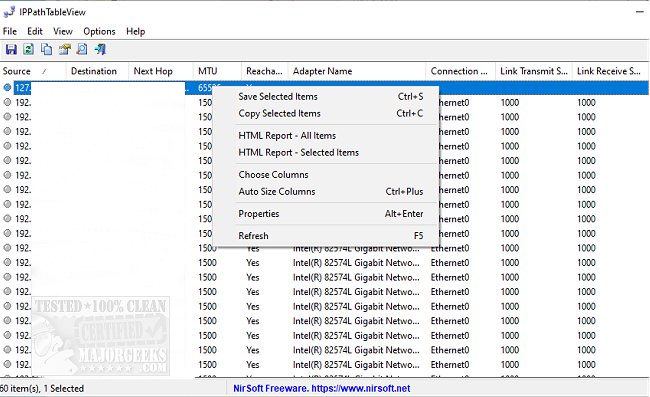650x397 pixels.
Task: Click the IPPathTableView title bar icon
Action: click(9, 12)
